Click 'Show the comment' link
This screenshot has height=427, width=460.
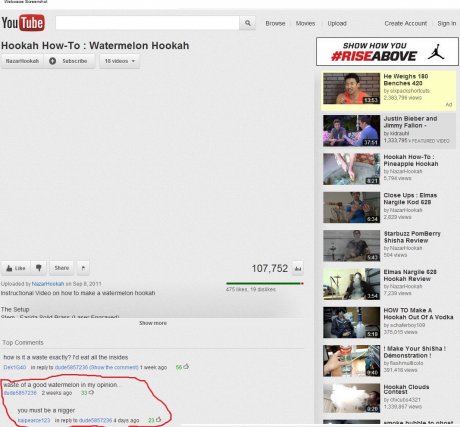(x=114, y=367)
